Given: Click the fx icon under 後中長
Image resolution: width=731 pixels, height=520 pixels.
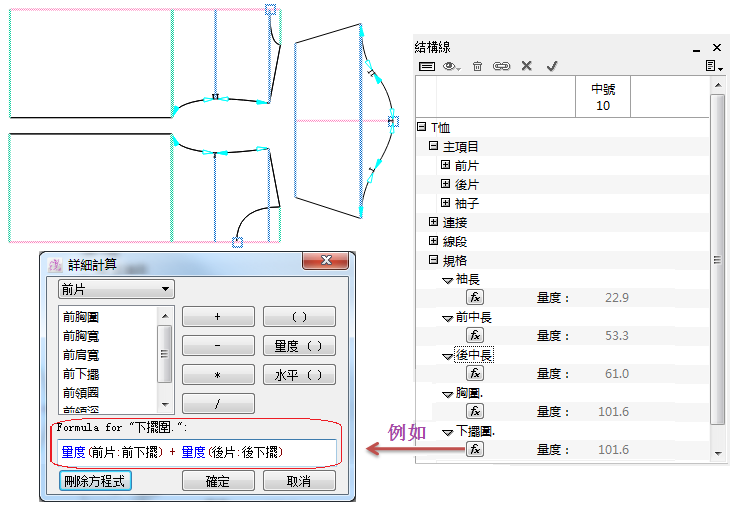Looking at the screenshot, I should pos(475,373).
